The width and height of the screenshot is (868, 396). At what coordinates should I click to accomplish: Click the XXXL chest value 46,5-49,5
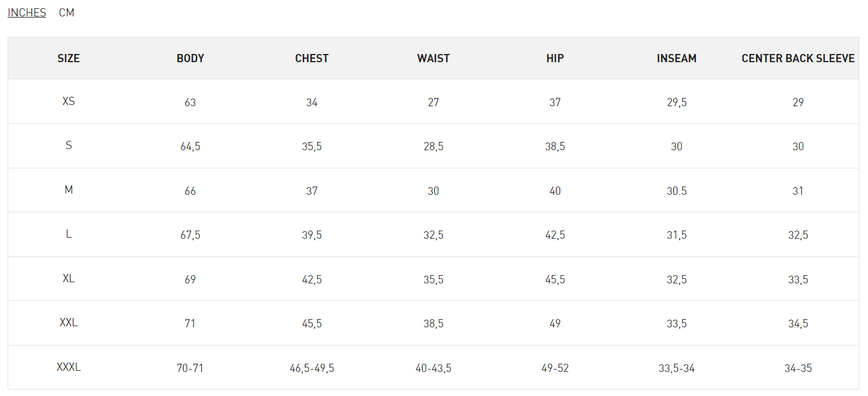[311, 368]
